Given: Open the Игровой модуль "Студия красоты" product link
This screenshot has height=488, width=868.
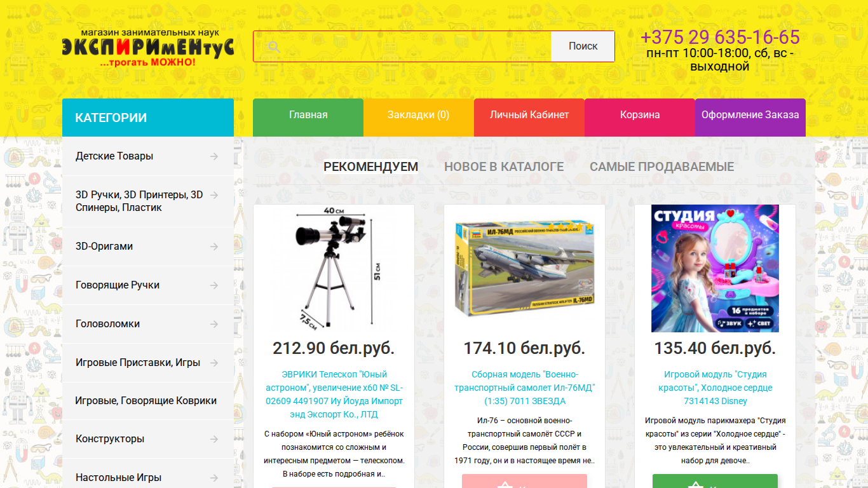Looking at the screenshot, I should 715,388.
